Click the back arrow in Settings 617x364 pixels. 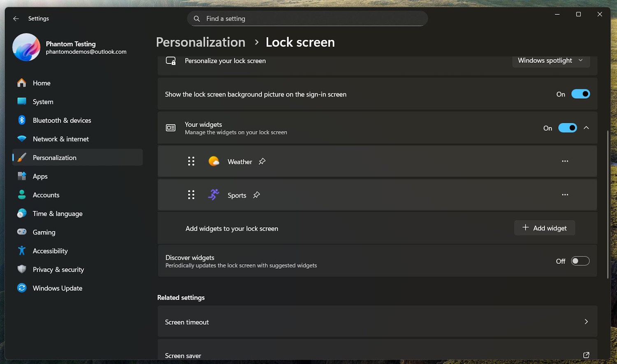(x=16, y=18)
